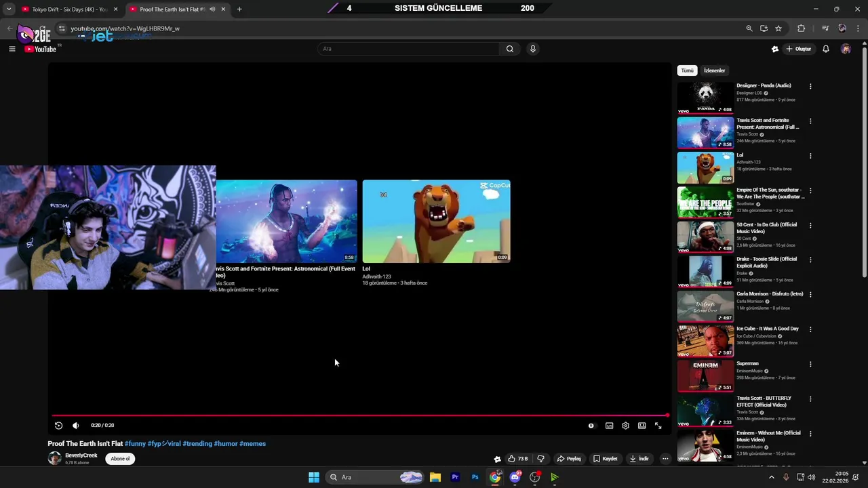The width and height of the screenshot is (868, 488).
Task: Click the address bar URL
Action: coord(125,28)
